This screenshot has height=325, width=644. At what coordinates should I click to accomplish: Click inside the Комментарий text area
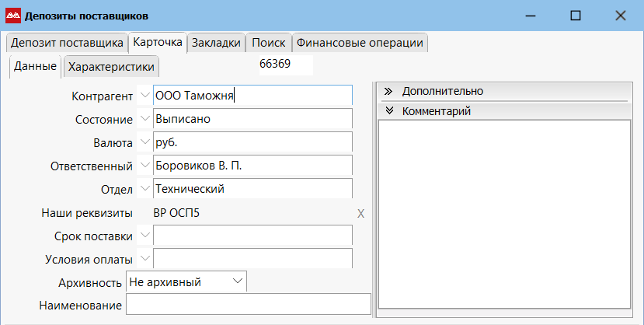tap(503, 214)
